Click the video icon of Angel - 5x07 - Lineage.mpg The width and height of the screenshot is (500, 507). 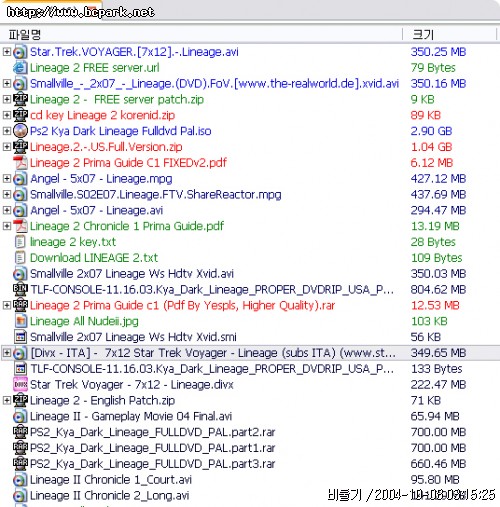pyautogui.click(x=20, y=179)
